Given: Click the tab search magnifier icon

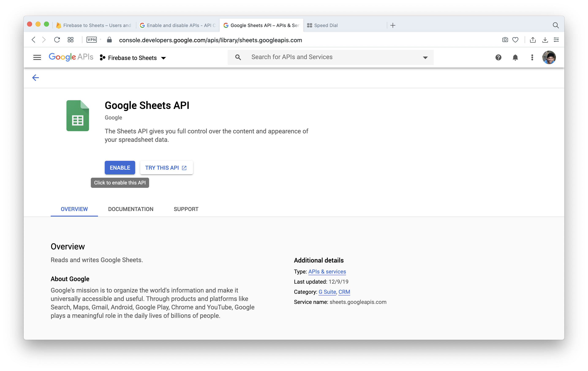Looking at the screenshot, I should click(x=556, y=25).
